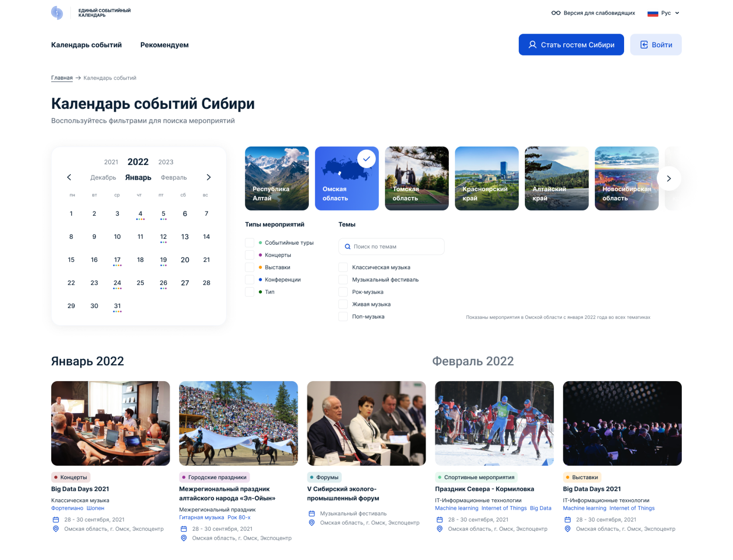Enable the Концерты event type checkbox

click(250, 255)
